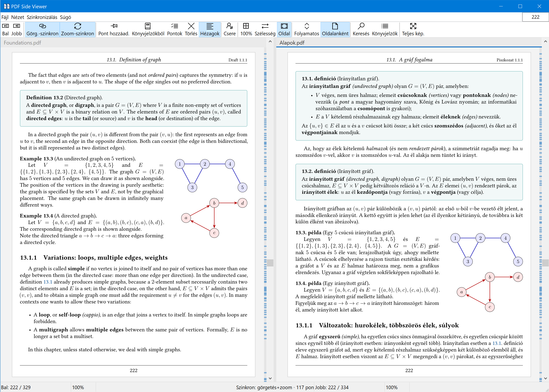549x392 pixels.
Task: Click 'Jobb: 222 / 334' status text
Action: [332, 387]
